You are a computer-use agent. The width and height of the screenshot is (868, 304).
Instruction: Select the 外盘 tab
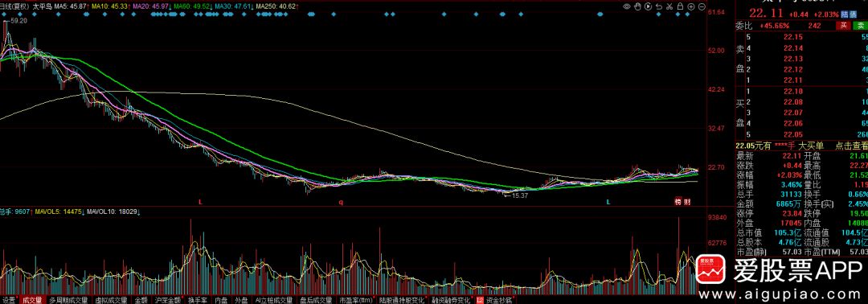click(x=241, y=300)
